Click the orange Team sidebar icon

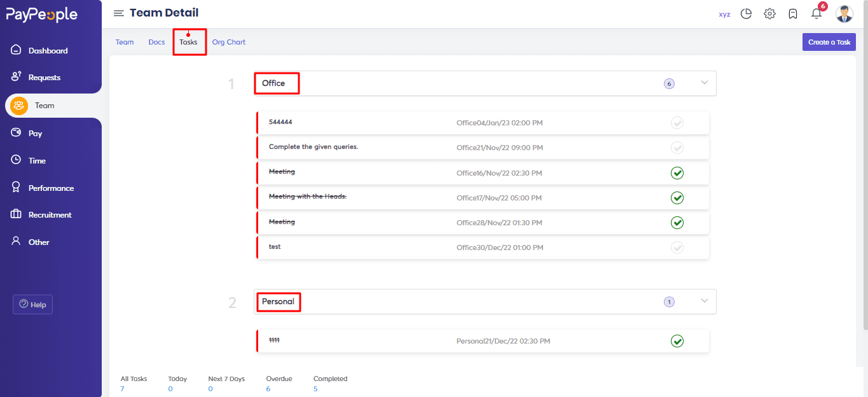pyautogui.click(x=19, y=106)
